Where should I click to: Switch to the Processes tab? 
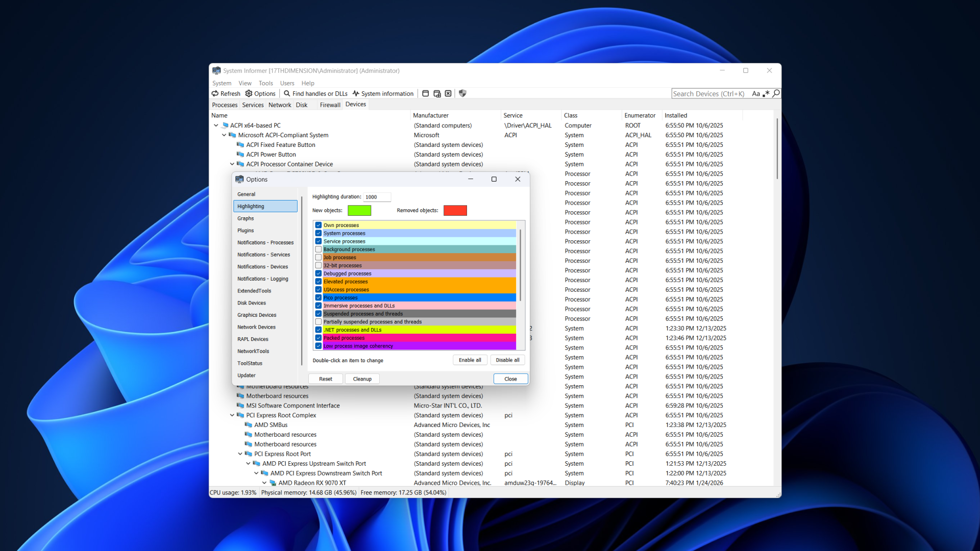[225, 105]
